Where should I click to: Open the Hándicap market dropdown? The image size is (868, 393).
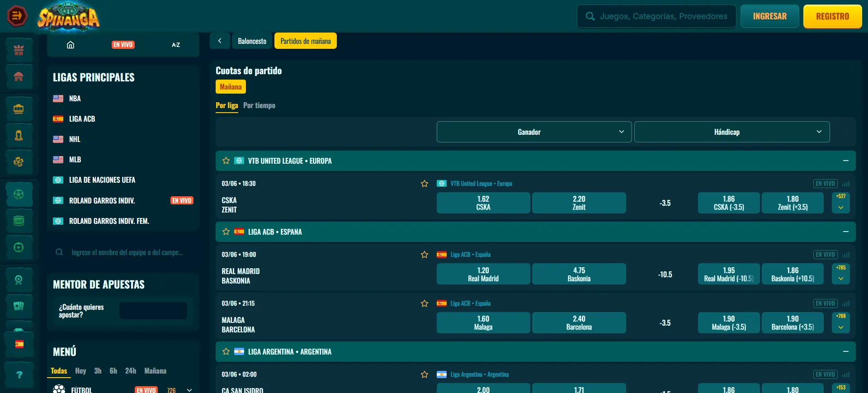[x=732, y=132]
